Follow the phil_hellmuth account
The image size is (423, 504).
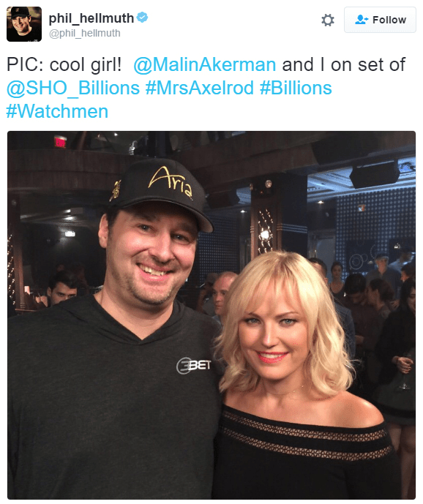380,20
